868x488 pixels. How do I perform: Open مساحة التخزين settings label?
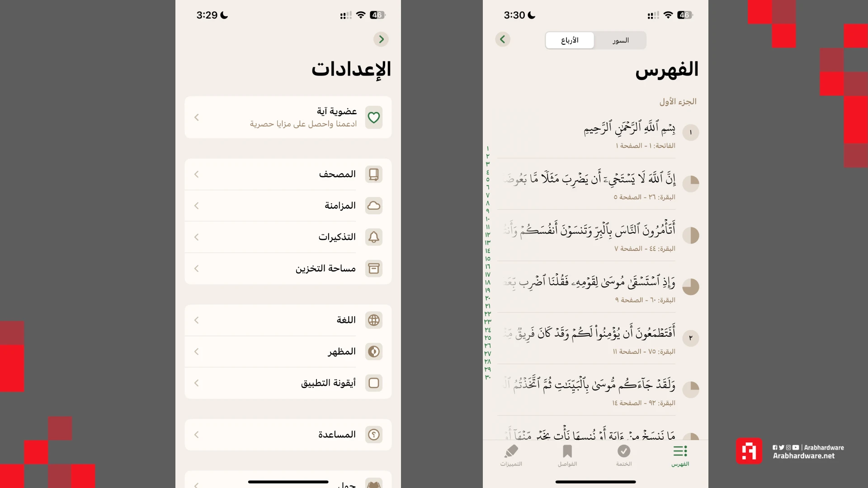point(325,268)
